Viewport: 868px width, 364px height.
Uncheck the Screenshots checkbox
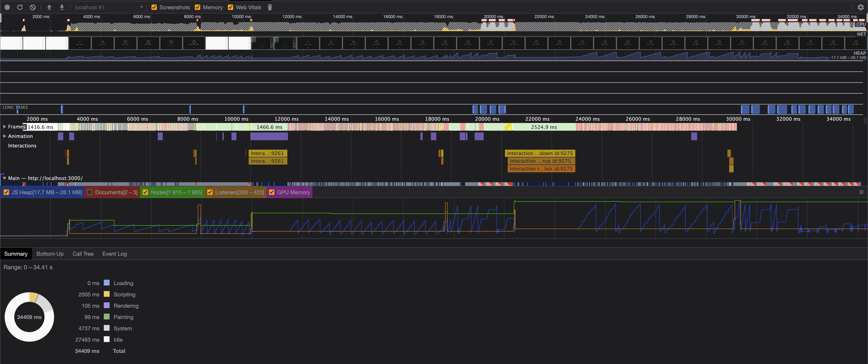tap(154, 7)
